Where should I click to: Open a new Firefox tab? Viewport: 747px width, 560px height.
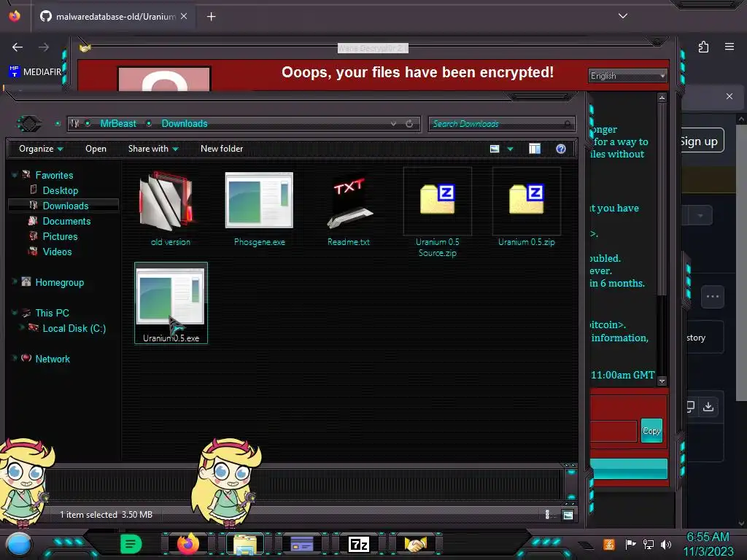coord(211,17)
